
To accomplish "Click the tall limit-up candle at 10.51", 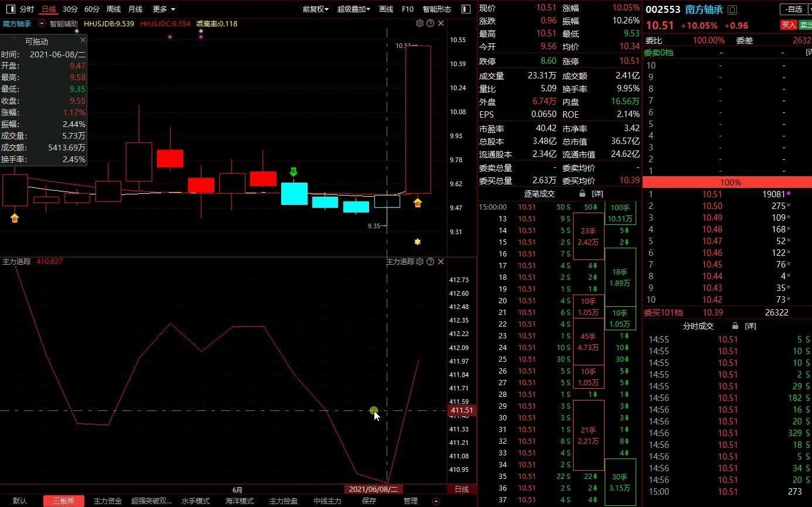I will [418, 119].
